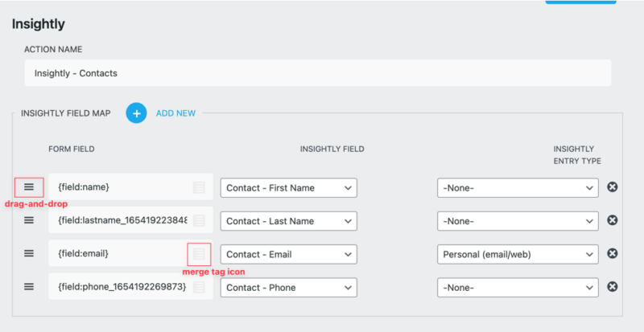This screenshot has height=332, width=644.
Task: Grab drag handle for {field:name} row
Action: pyautogui.click(x=29, y=187)
